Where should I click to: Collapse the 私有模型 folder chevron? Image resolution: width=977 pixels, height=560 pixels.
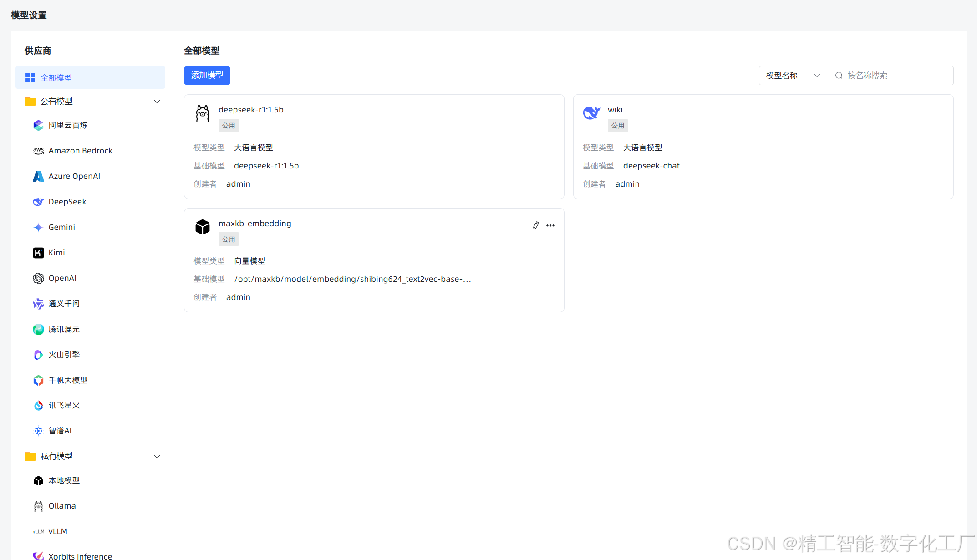coord(157,456)
